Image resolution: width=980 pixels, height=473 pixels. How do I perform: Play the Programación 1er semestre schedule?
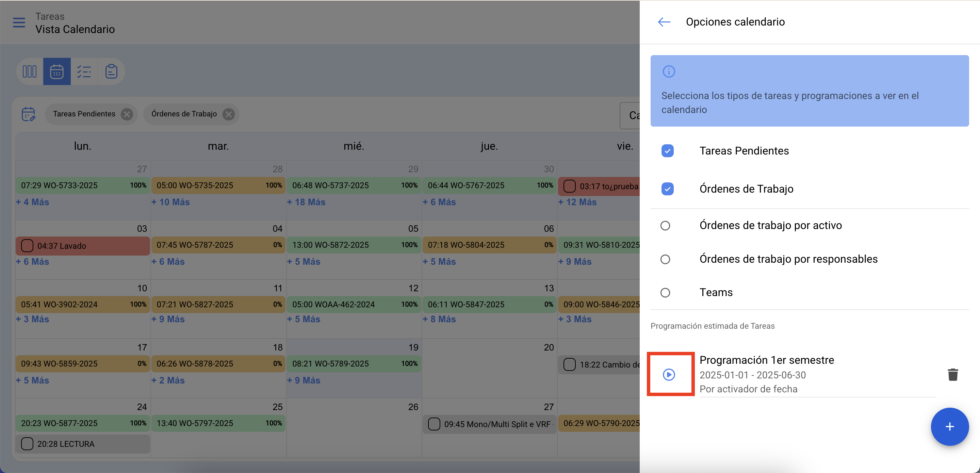669,374
